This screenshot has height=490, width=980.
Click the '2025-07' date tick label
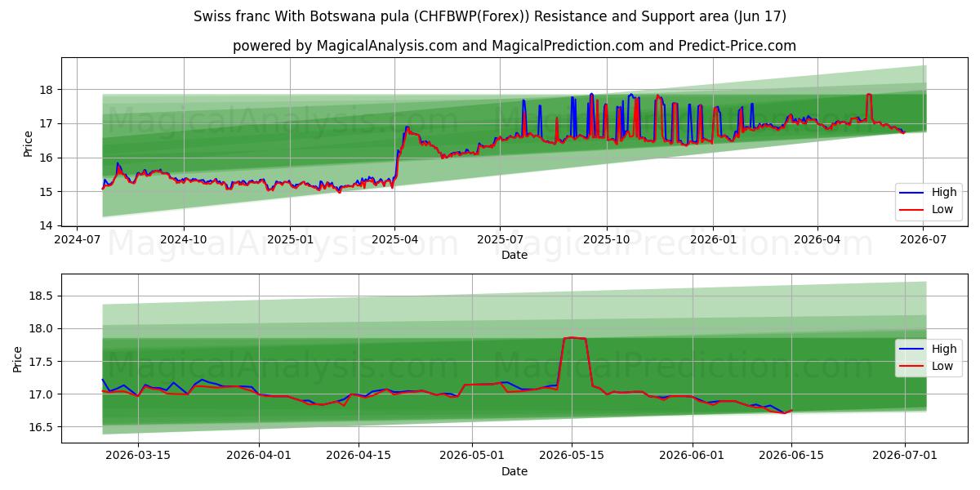tap(500, 241)
